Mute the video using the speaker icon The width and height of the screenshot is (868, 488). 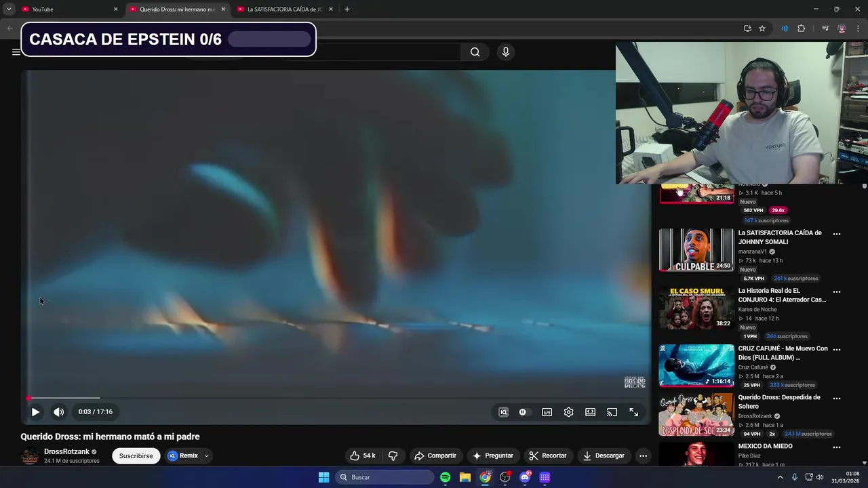pos(59,412)
